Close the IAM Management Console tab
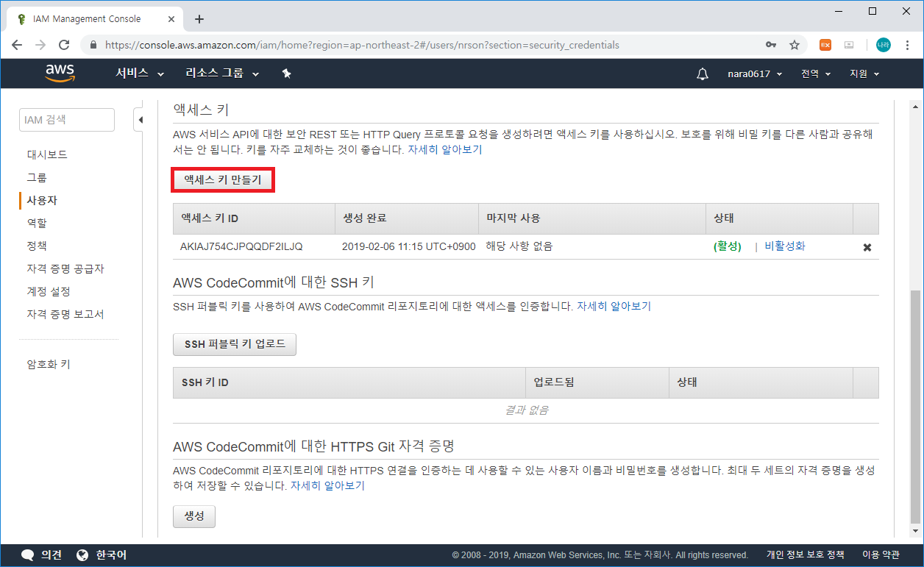 tap(170, 19)
